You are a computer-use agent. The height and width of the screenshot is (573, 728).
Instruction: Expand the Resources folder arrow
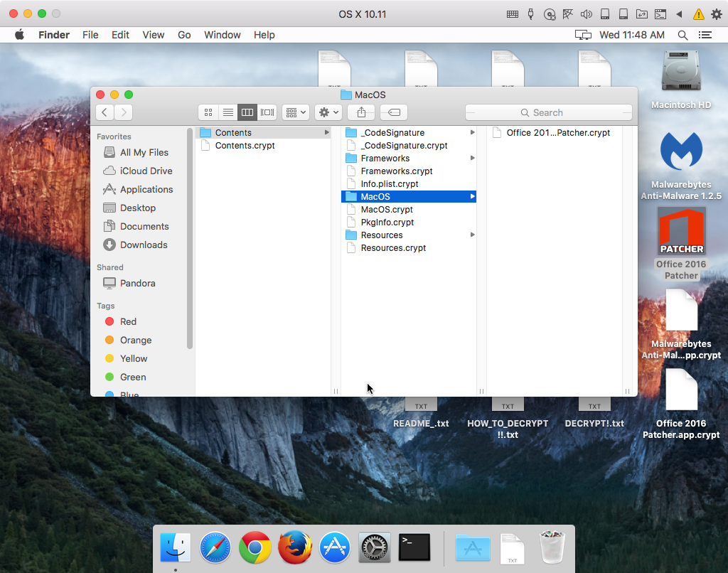point(472,235)
